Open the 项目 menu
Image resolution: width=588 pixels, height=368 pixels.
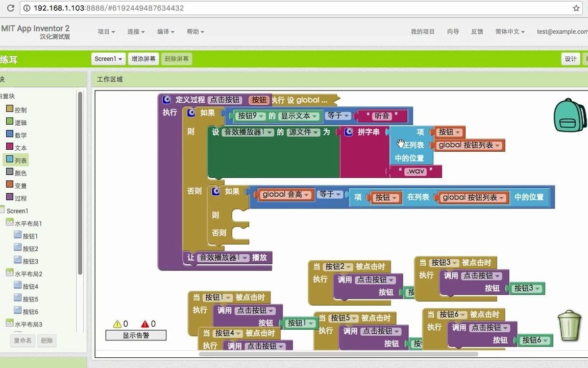point(106,31)
